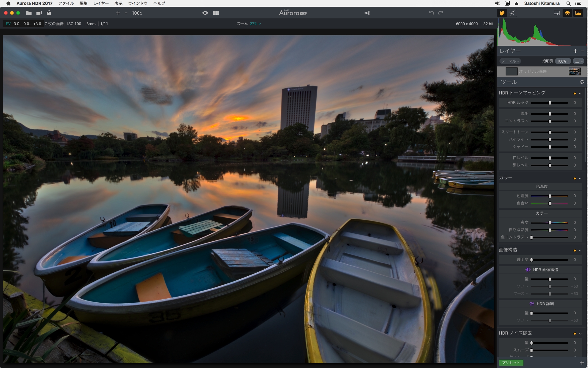Screen dimensions: 588x368
Task: Open the 透明度 100% opacity dropdown
Action: click(563, 61)
